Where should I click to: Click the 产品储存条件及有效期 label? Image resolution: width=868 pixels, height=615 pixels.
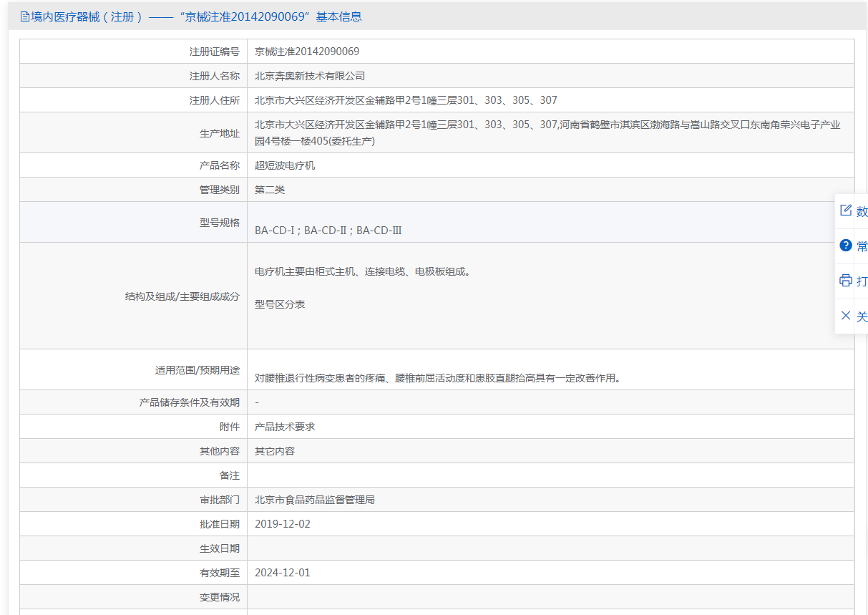tap(190, 402)
